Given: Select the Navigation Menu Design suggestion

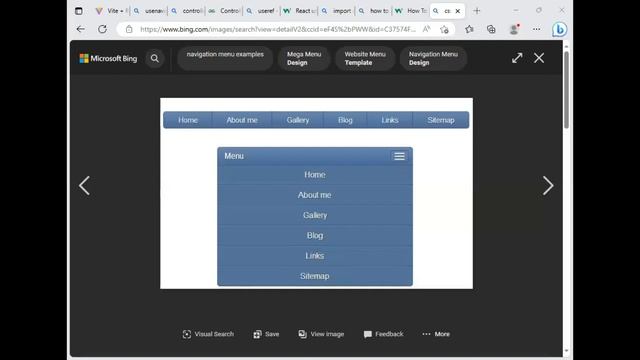Looking at the screenshot, I should (433, 58).
